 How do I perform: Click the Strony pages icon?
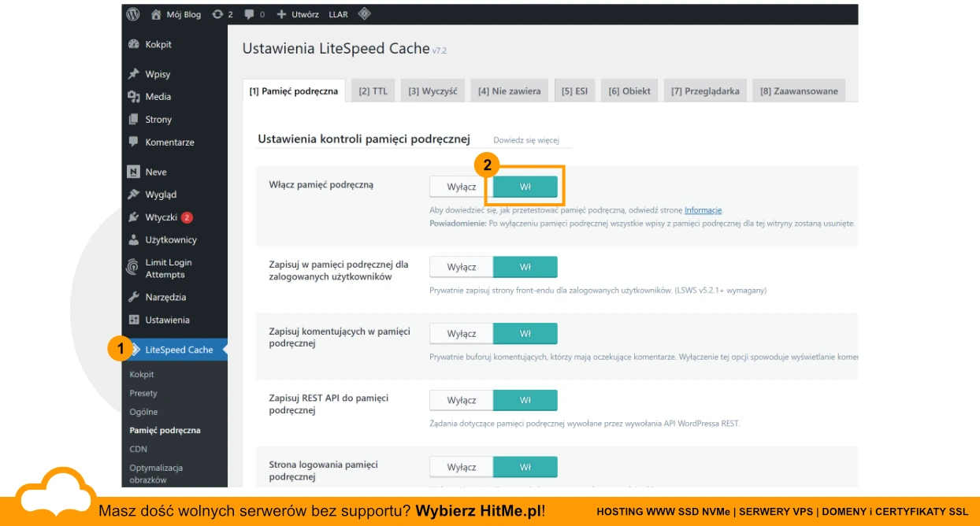(x=134, y=120)
